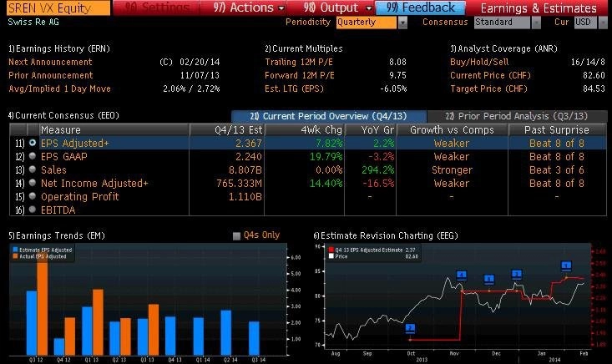Viewport: 612px width, 364px height.
Task: Click the orange Actual EPS Adjusted legend swatch
Action: 15,256
